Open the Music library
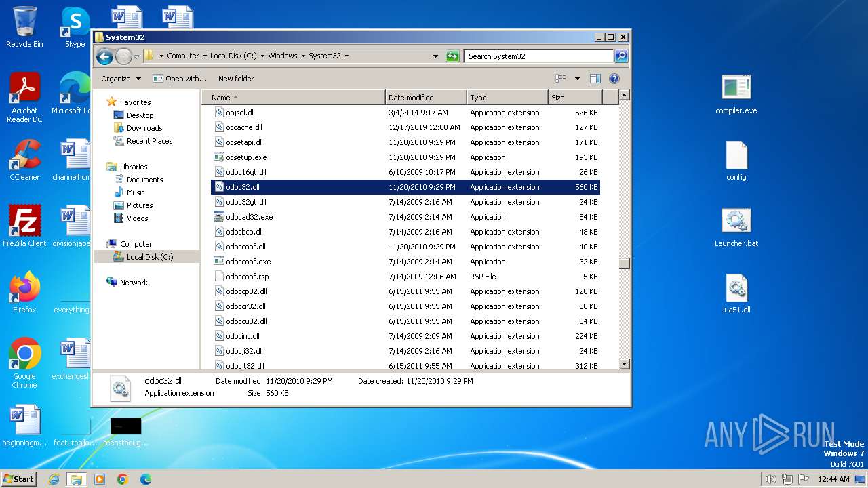The width and height of the screenshot is (868, 488). tap(136, 192)
